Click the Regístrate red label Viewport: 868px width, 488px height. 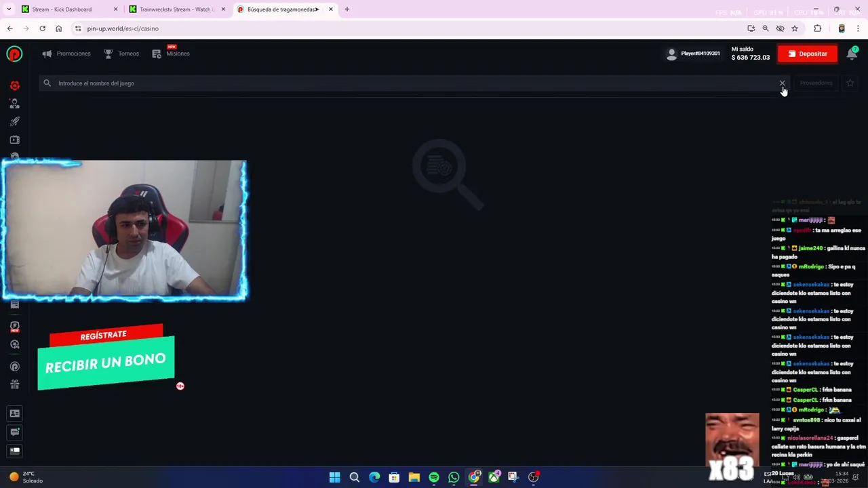point(104,335)
